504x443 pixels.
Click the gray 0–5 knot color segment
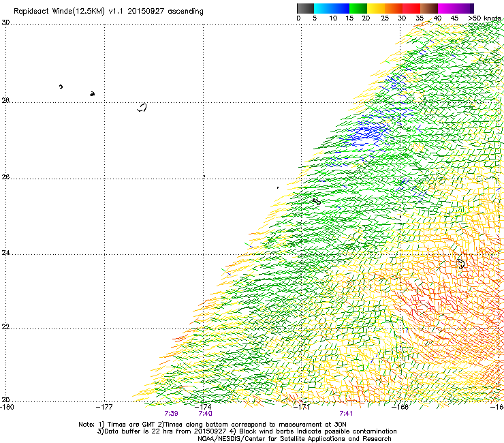[x=305, y=8]
